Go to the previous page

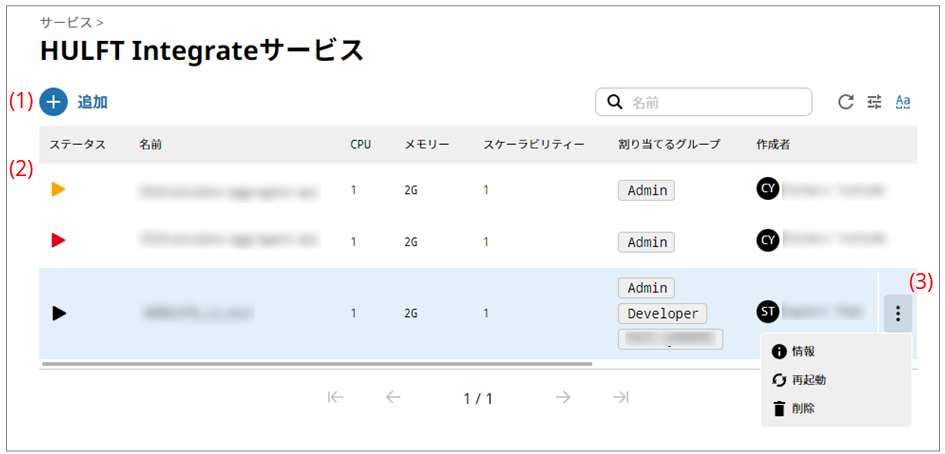(393, 397)
